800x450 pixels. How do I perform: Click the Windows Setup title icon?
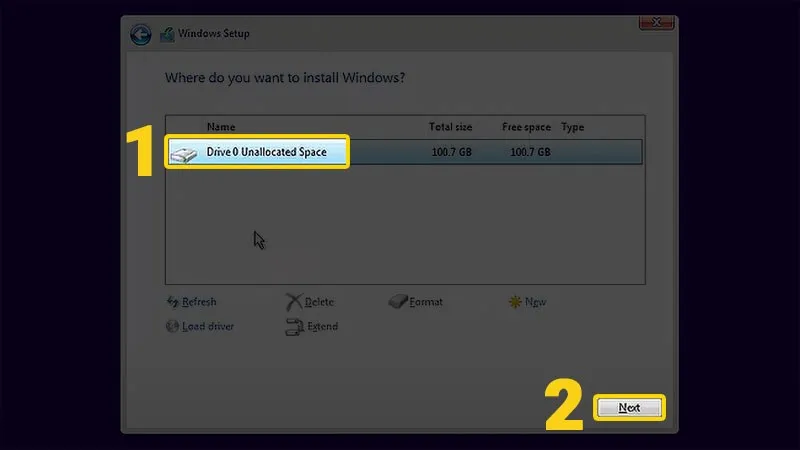coord(166,34)
